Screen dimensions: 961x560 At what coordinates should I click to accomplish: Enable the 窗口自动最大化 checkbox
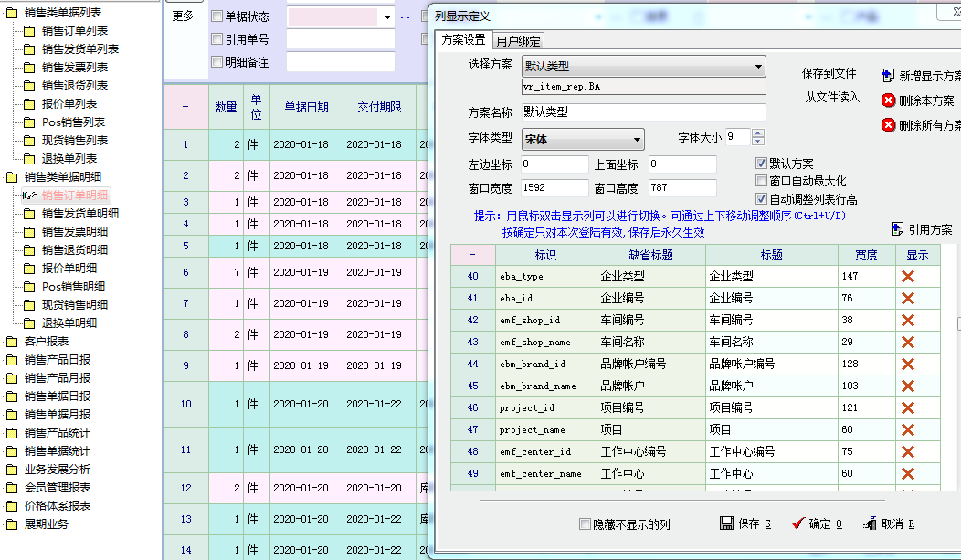[761, 181]
